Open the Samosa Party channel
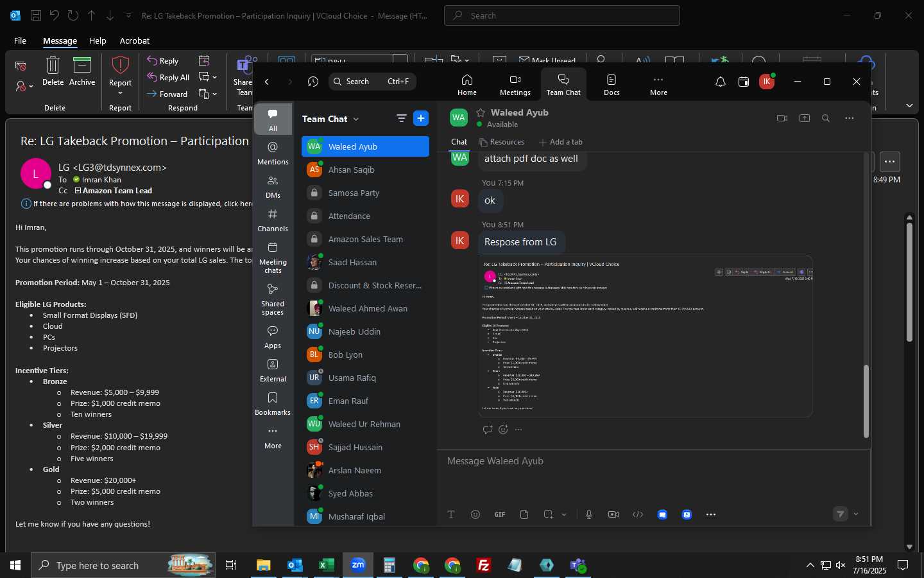Image resolution: width=924 pixels, height=578 pixels. [x=365, y=193]
